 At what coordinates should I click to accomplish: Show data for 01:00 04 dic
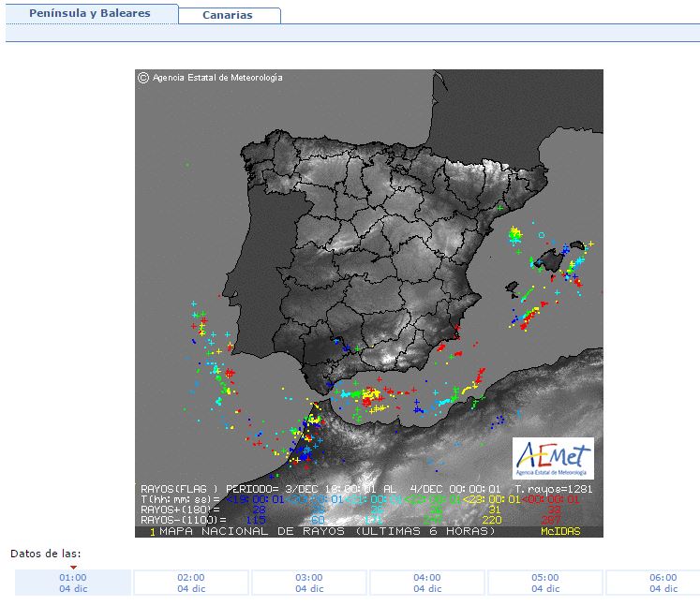[x=73, y=583]
